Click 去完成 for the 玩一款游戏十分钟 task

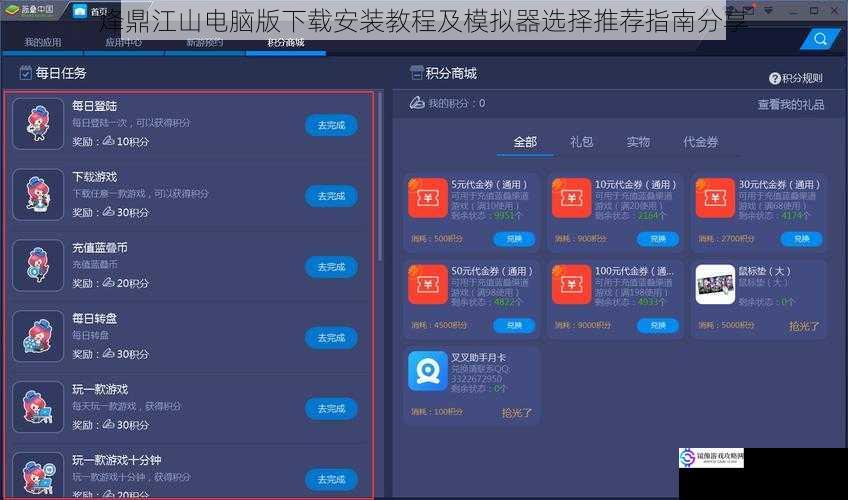(x=331, y=479)
